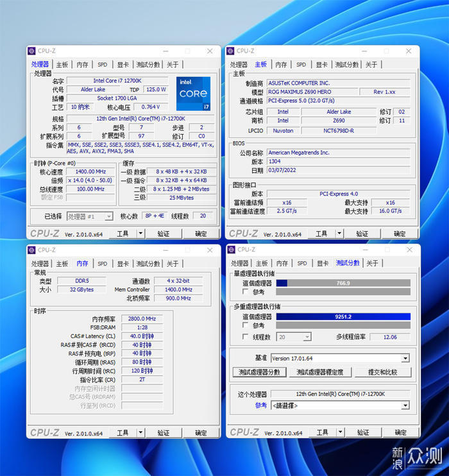Viewport: 449px width, 476px height.
Task: Click the LPCIO value NCT6798D-R
Action: (339, 130)
